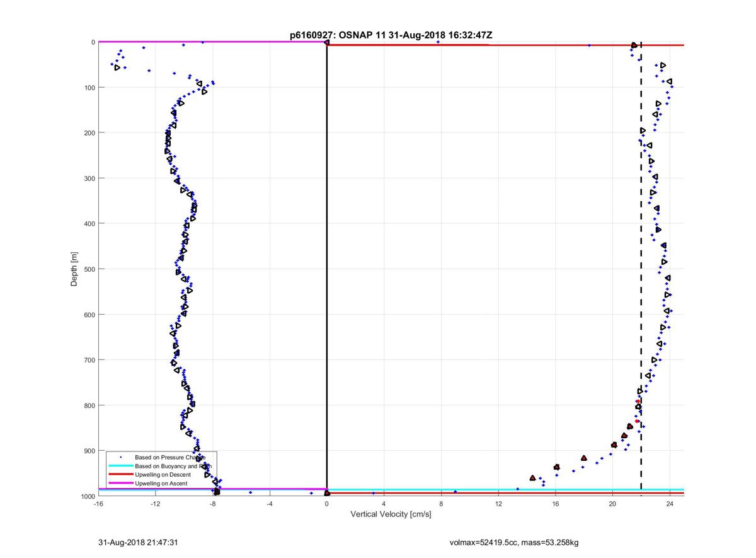
Task: Click legend entry "Upwelling on Ascent"
Action: click(x=161, y=484)
